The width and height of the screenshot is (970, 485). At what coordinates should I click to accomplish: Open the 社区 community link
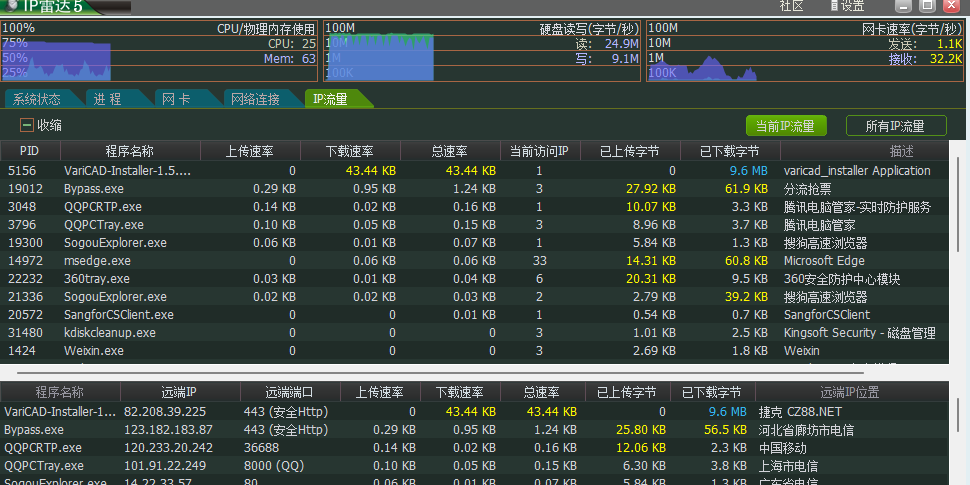[x=791, y=6]
